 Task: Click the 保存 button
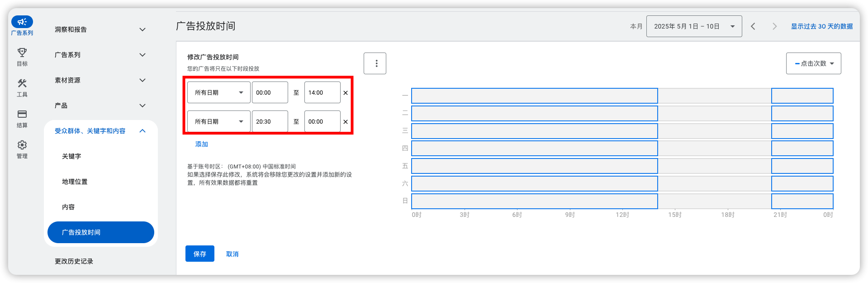(x=199, y=254)
